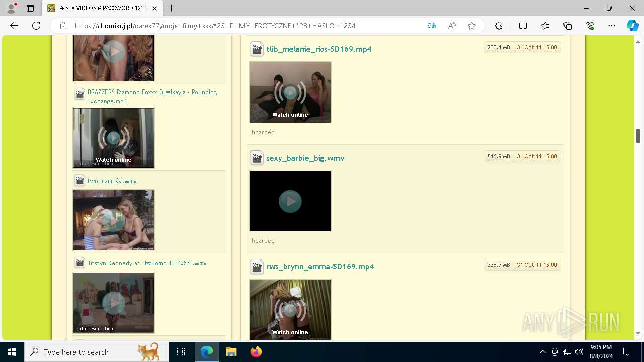Click file icon beside sexy_barbie_big.wmv
Image resolution: width=644 pixels, height=362 pixels.
(x=257, y=158)
